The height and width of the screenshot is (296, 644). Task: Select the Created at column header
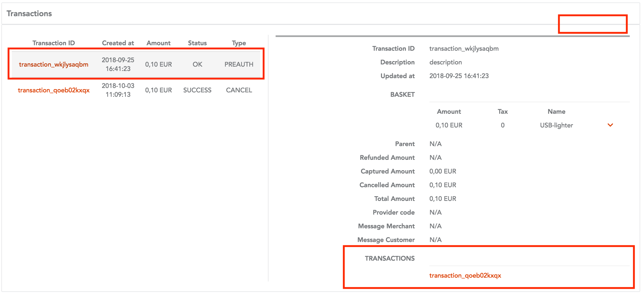[x=118, y=43]
